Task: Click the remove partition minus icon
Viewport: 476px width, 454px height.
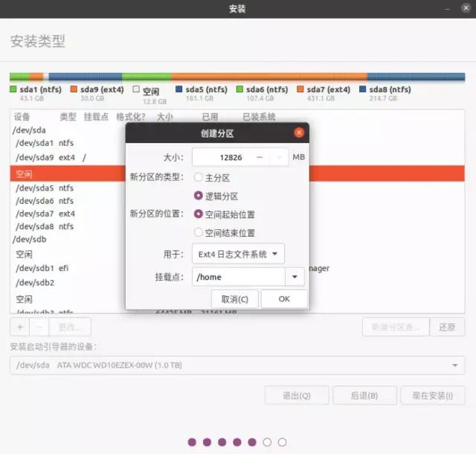Action: (39, 327)
